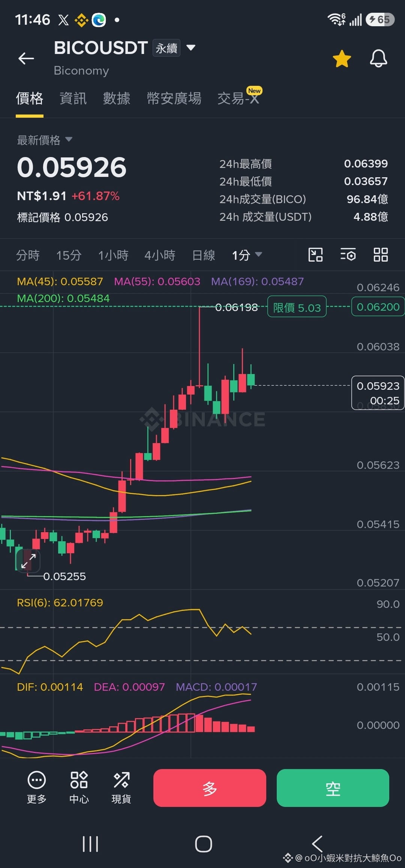Open chart indicator settings icon
The image size is (405, 868).
(x=348, y=255)
